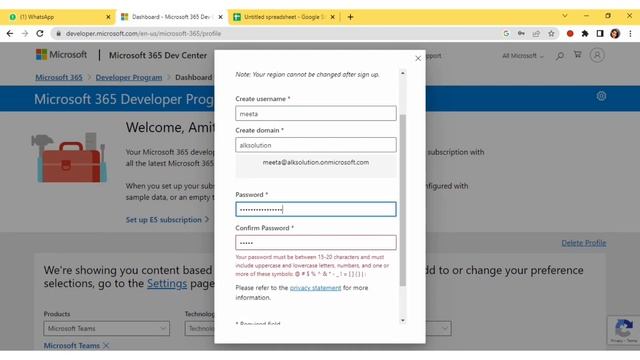Viewport: 640px width, 360px height.
Task: Close the Dashboard Microsoft 365 tab
Action: [x=220, y=17]
